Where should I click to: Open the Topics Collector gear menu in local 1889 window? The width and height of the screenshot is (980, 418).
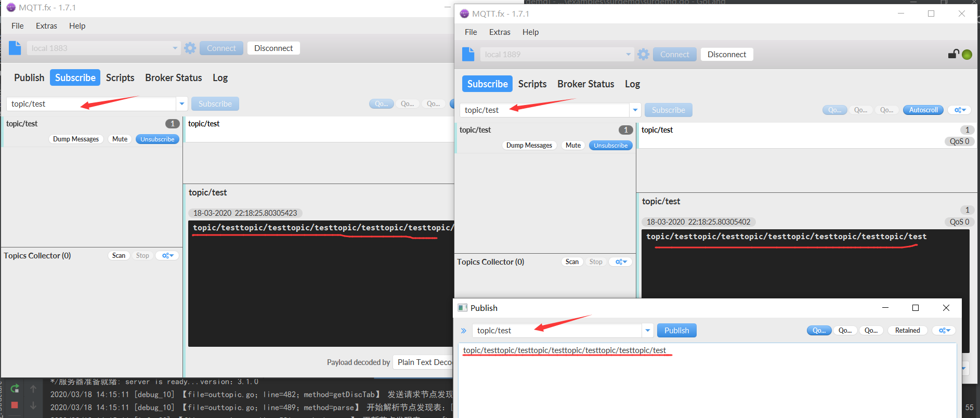point(621,262)
